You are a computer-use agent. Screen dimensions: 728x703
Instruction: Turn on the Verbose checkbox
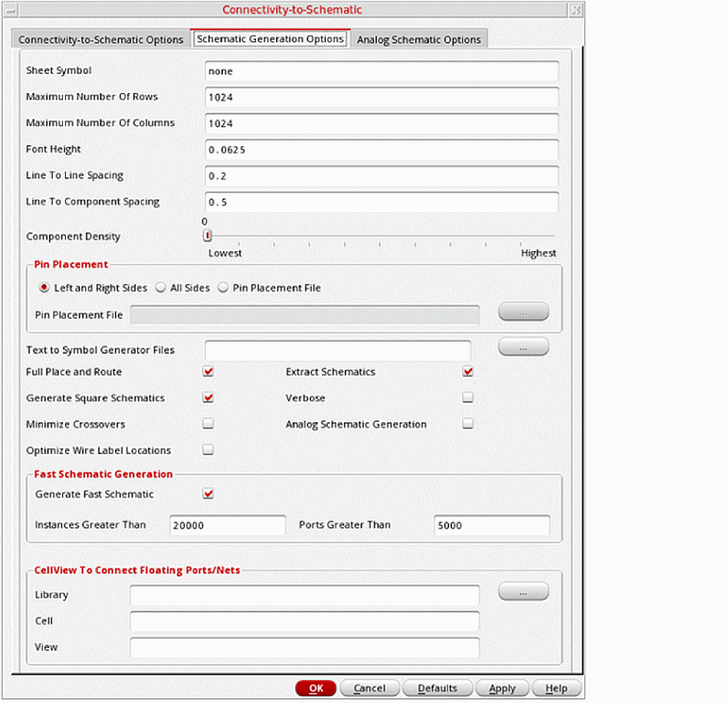pos(468,398)
